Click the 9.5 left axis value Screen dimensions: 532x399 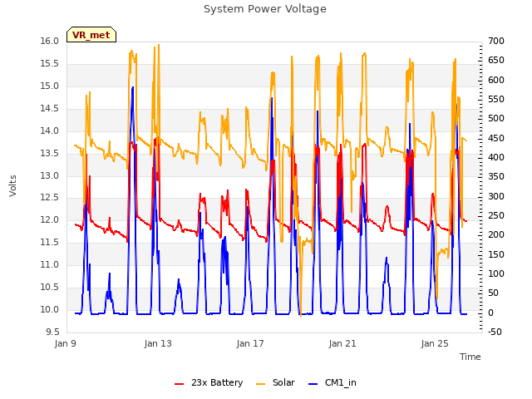click(52, 332)
